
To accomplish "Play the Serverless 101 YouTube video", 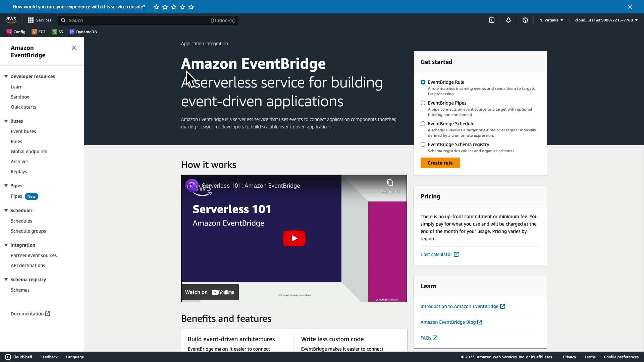I will click(294, 238).
